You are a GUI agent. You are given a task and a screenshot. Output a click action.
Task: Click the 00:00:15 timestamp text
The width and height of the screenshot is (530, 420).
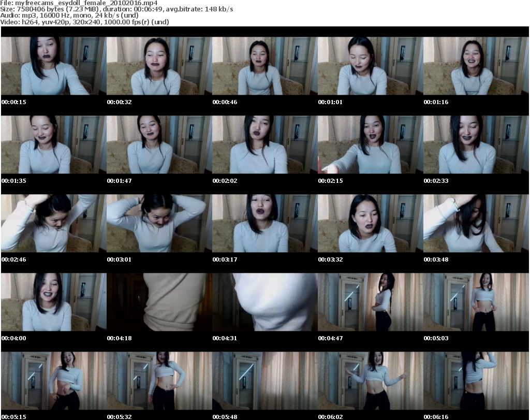(13, 102)
